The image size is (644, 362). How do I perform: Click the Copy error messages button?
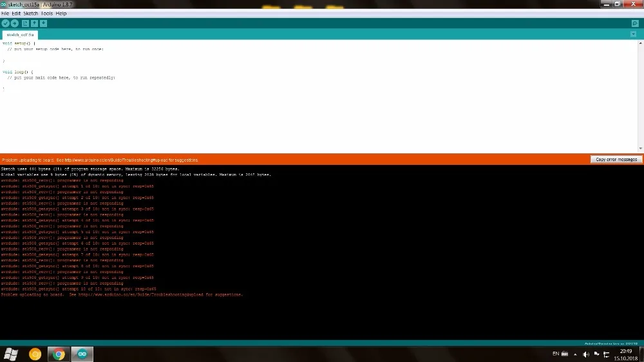click(x=616, y=160)
